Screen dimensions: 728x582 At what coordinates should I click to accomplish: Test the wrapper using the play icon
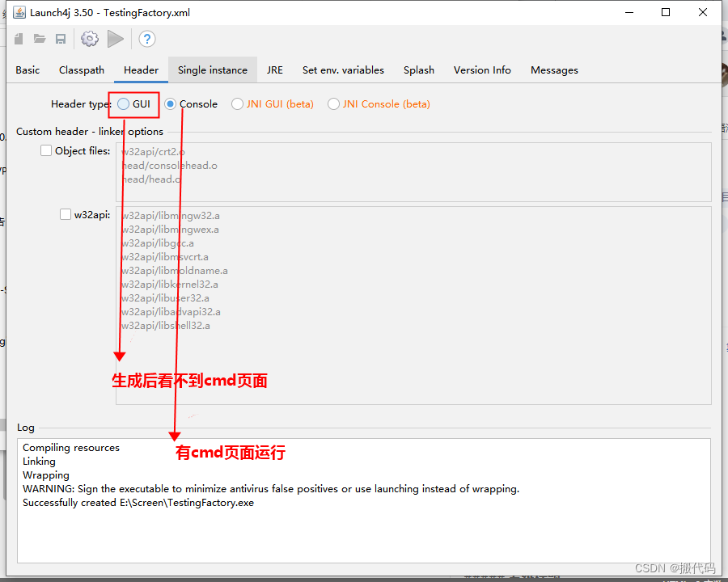click(115, 38)
